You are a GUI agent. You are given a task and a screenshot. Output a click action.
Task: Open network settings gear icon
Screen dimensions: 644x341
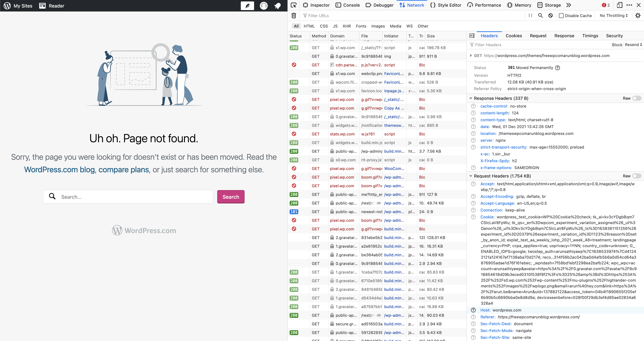coord(638,15)
